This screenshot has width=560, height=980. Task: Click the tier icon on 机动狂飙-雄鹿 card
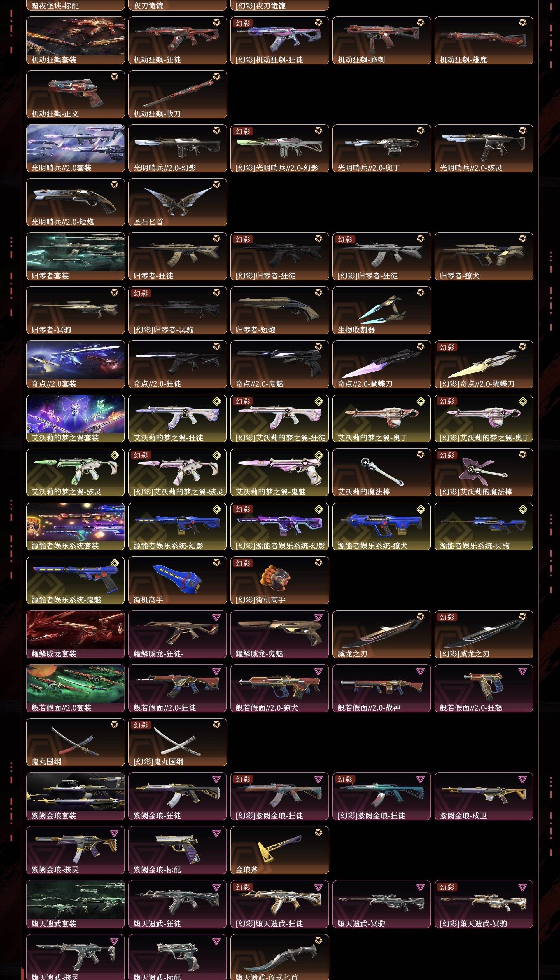[523, 23]
